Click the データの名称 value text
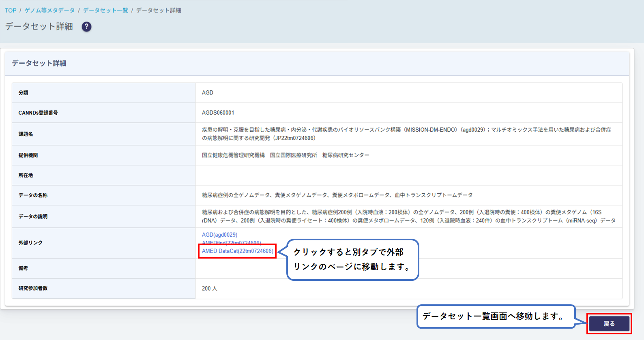644x340 pixels. pos(337,195)
